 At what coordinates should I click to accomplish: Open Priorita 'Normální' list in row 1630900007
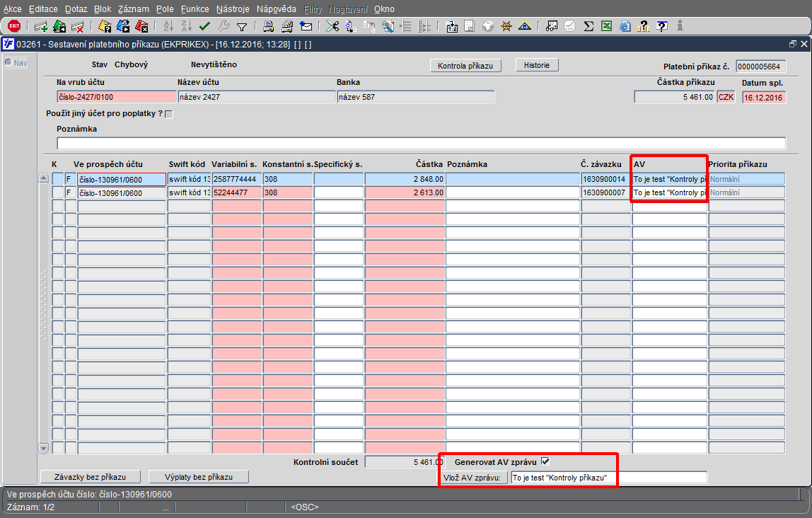pos(746,192)
